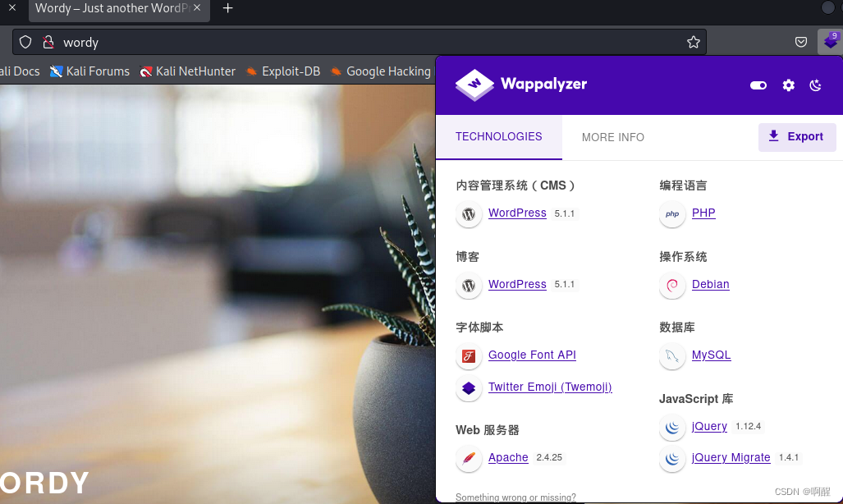Open the jQuery Migrate link
The width and height of the screenshot is (843, 504).
tap(731, 458)
